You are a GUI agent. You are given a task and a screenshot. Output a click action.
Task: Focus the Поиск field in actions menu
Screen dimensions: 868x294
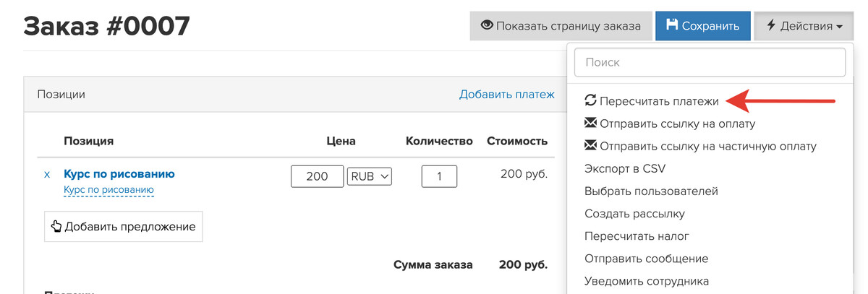point(710,62)
